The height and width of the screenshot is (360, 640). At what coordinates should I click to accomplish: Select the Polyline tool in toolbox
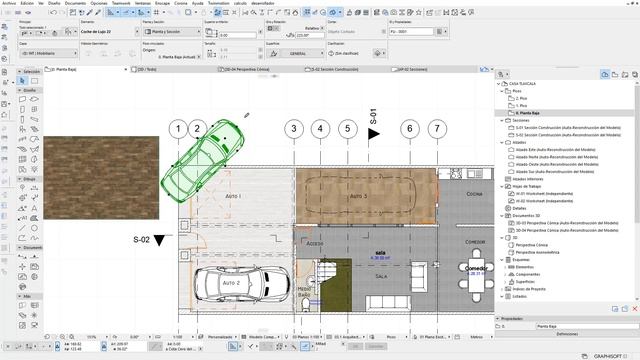(22, 238)
